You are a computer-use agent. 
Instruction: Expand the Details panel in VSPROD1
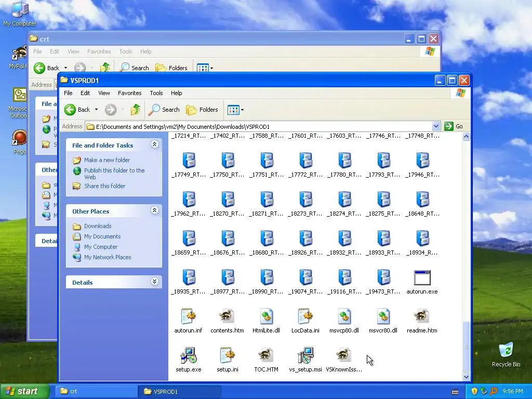click(x=154, y=282)
